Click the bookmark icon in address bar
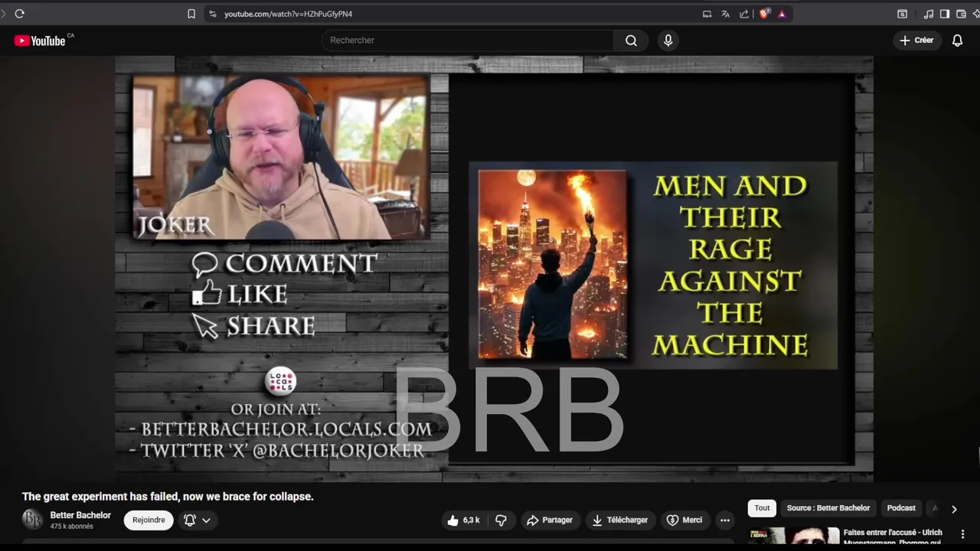Viewport: 980px width, 551px height. point(191,14)
